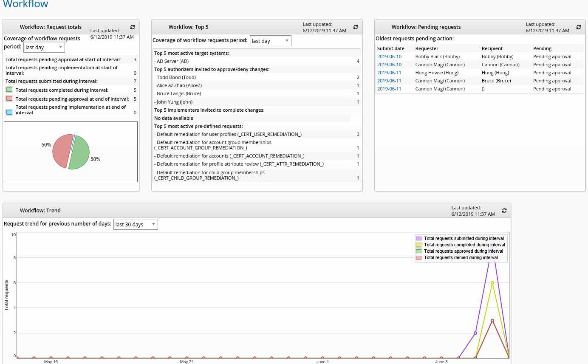The width and height of the screenshot is (588, 364).
Task: Open the 2019-06-10 request from Bobby Black
Action: 389,56
